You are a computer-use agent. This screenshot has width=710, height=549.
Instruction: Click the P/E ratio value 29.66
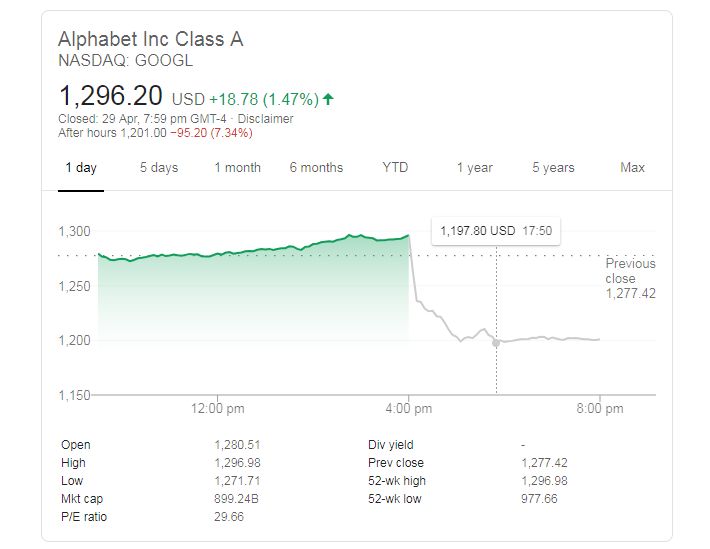click(x=228, y=517)
